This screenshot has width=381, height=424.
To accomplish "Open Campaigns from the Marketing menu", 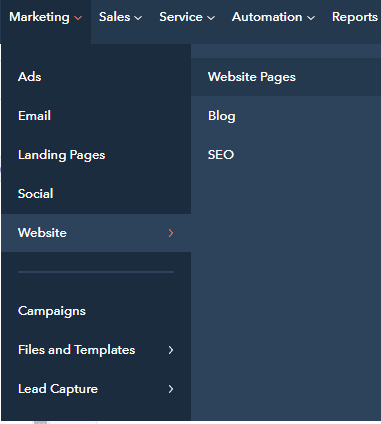I will 96,311.
